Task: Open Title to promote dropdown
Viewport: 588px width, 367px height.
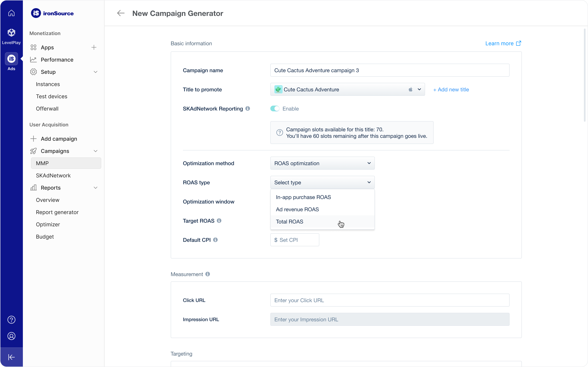Action: click(x=347, y=89)
